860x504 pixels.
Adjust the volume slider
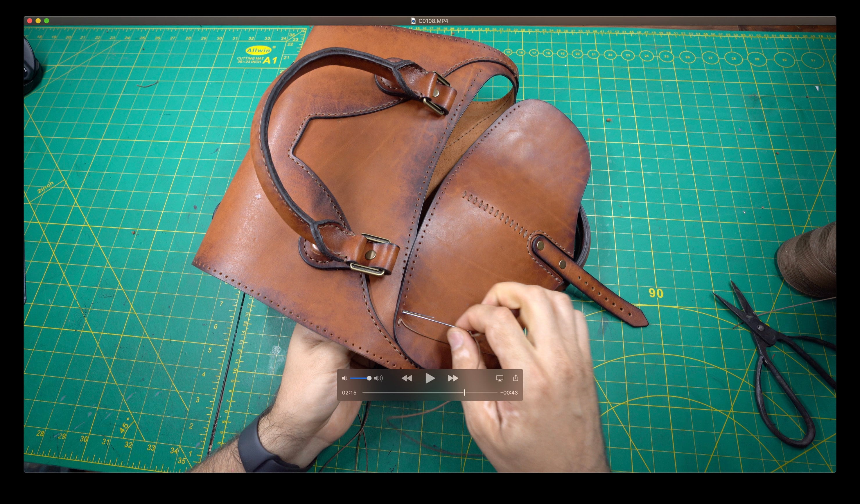[360, 378]
